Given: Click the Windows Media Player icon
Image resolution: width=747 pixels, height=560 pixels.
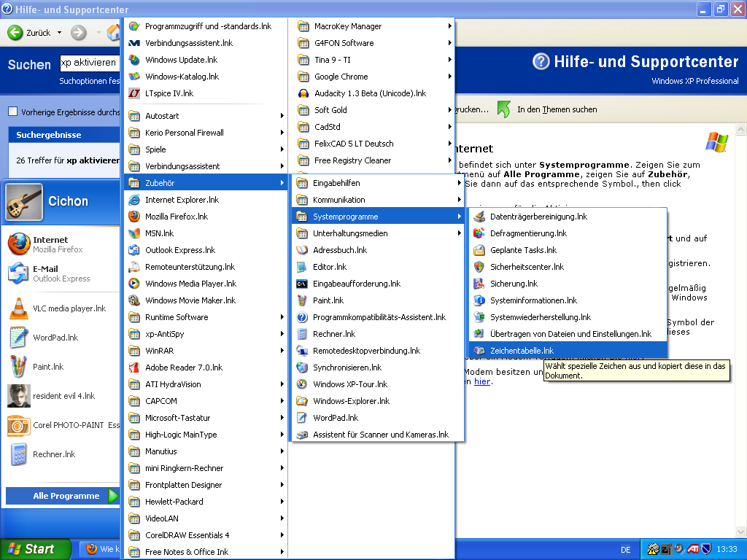Looking at the screenshot, I should pos(134,284).
